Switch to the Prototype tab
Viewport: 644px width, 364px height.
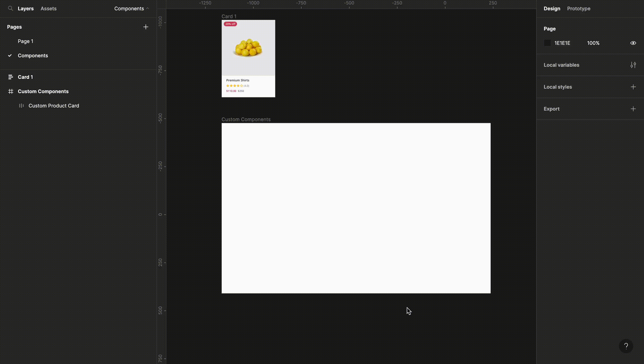point(578,9)
